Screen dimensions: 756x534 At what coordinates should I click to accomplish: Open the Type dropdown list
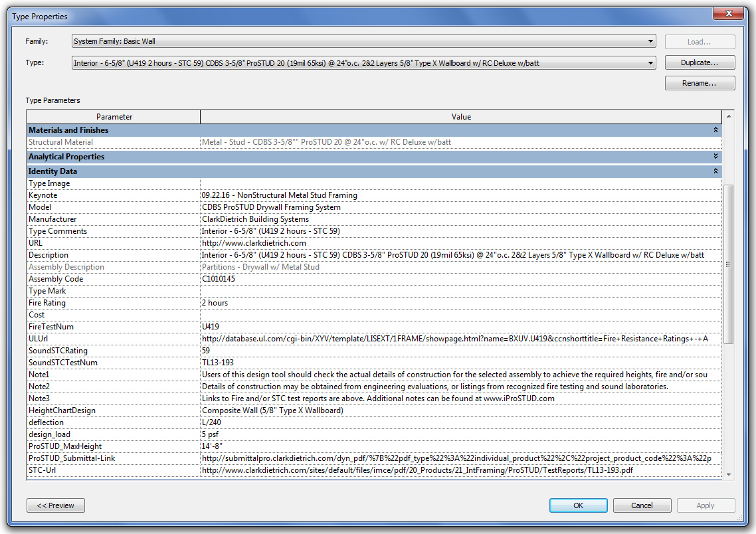364,62
